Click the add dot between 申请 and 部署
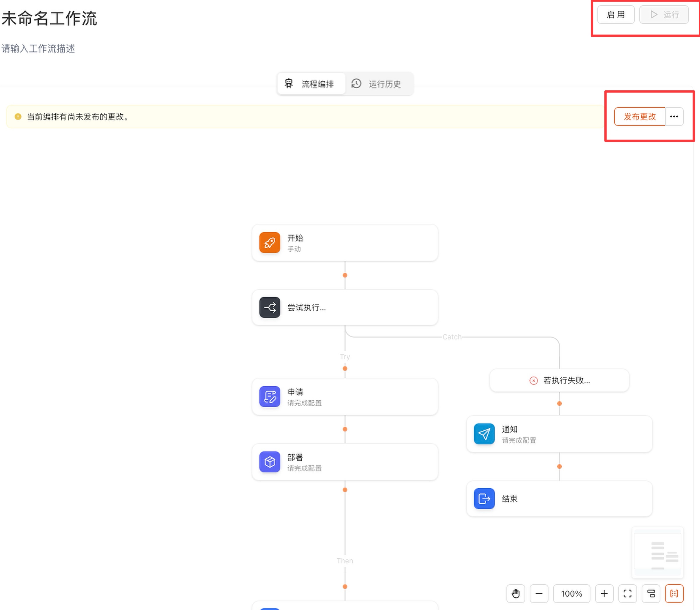The image size is (700, 610). click(345, 429)
